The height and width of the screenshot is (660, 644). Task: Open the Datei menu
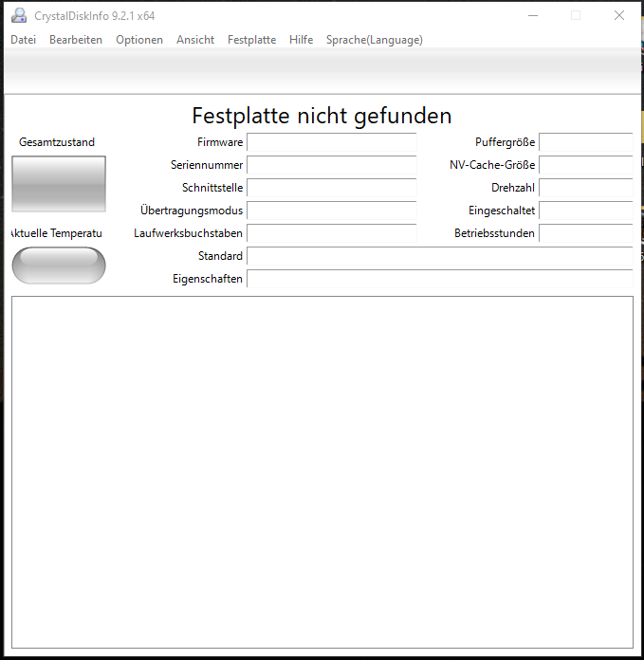tap(23, 40)
